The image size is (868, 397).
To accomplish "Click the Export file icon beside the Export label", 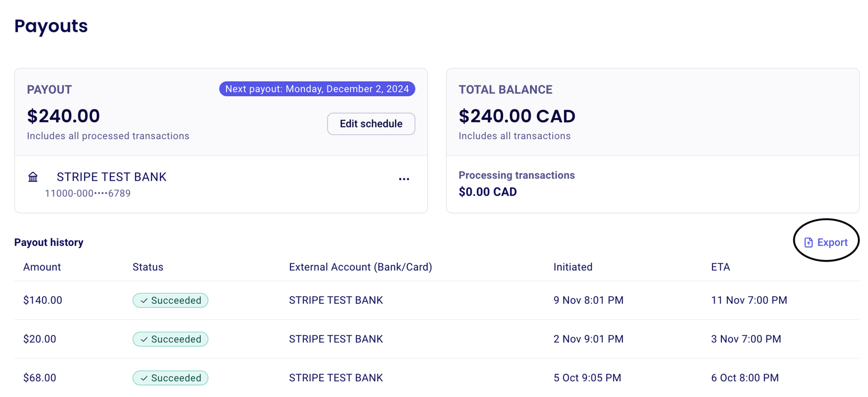I will 808,241.
